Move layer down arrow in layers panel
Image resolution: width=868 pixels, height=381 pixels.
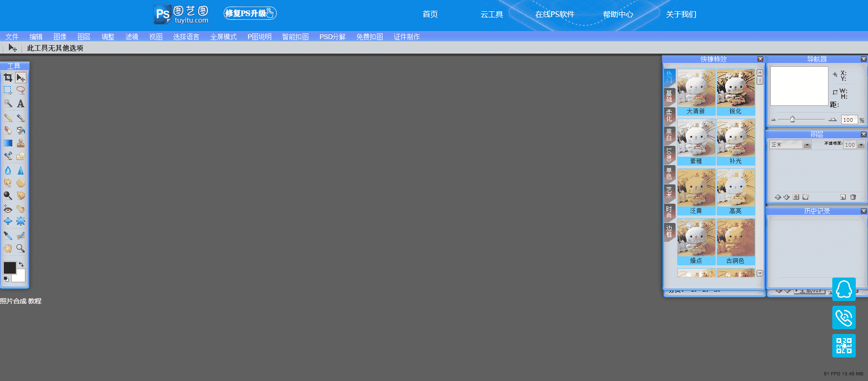coord(786,197)
